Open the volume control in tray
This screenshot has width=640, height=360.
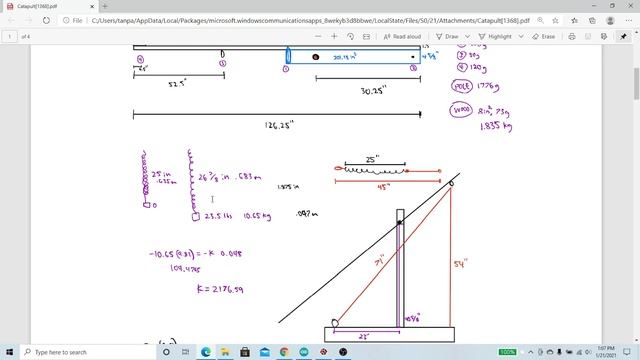click(588, 352)
